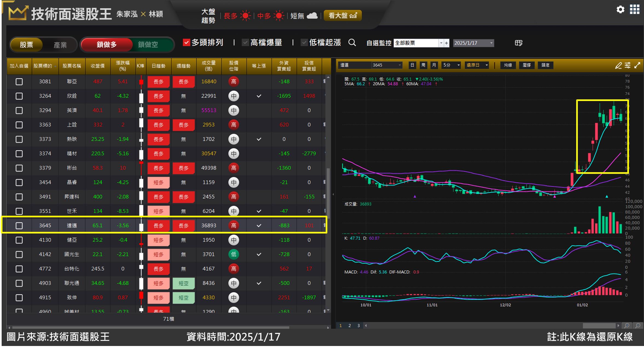Click the 低 position badge for 國光生
This screenshot has width=644, height=349.
coord(234,254)
